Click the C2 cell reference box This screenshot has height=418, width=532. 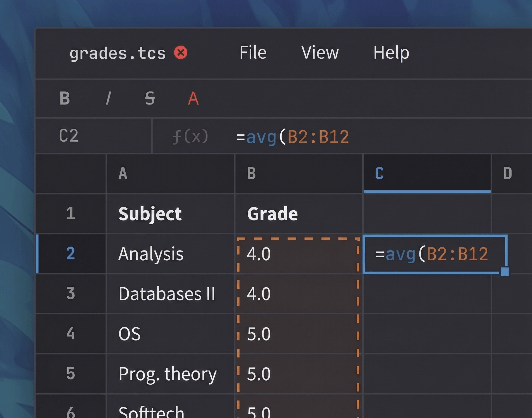click(93, 136)
